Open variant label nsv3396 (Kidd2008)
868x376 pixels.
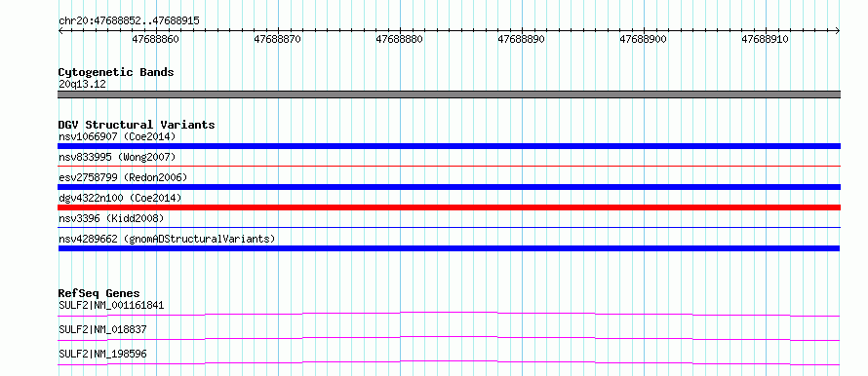point(111,218)
